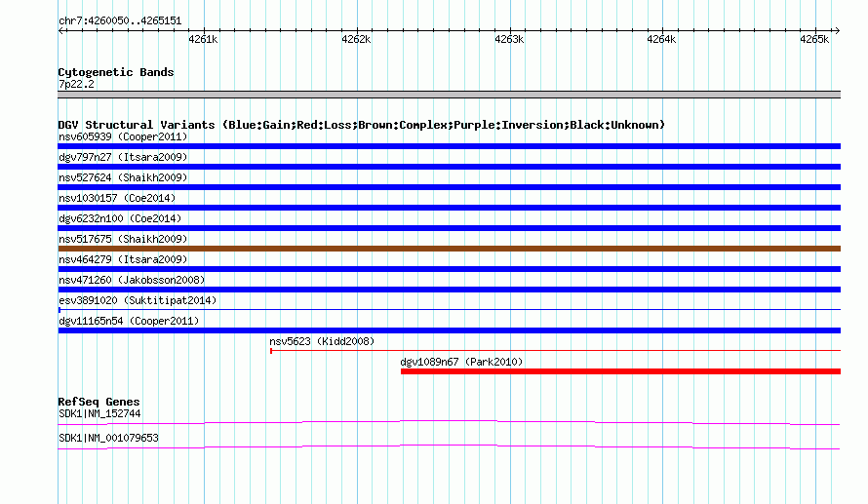Click the Cytogenetic Bands track title

tap(116, 72)
